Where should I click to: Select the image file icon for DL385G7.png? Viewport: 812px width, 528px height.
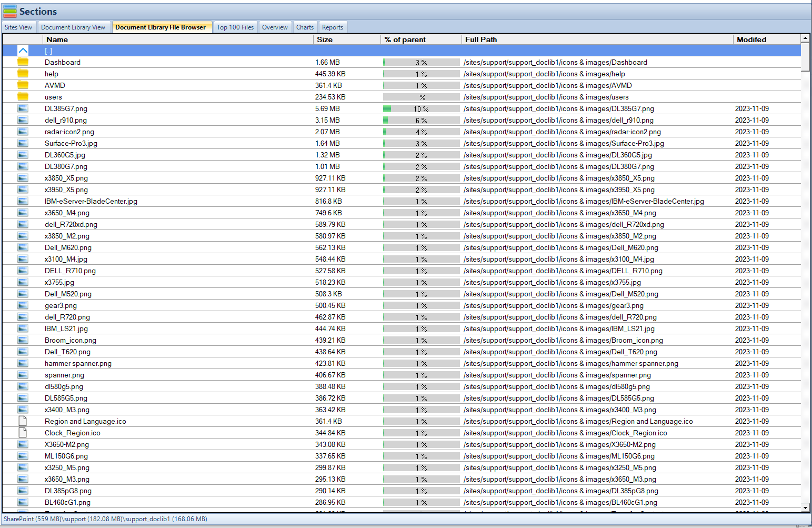[x=23, y=108]
